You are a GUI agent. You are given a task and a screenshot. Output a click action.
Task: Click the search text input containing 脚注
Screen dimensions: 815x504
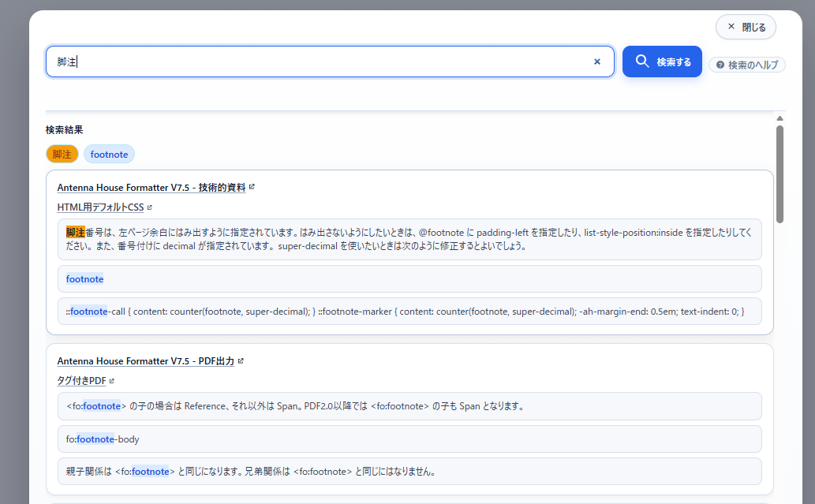(330, 62)
